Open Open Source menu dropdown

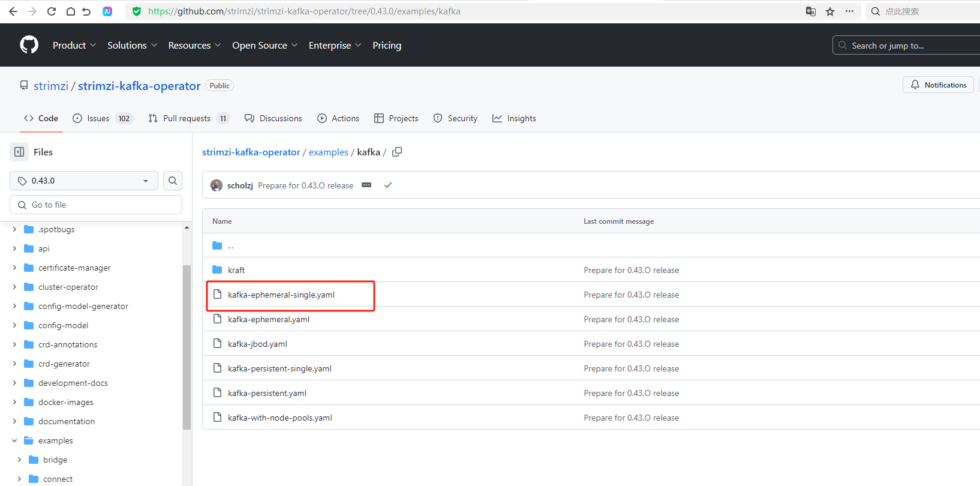(x=265, y=46)
